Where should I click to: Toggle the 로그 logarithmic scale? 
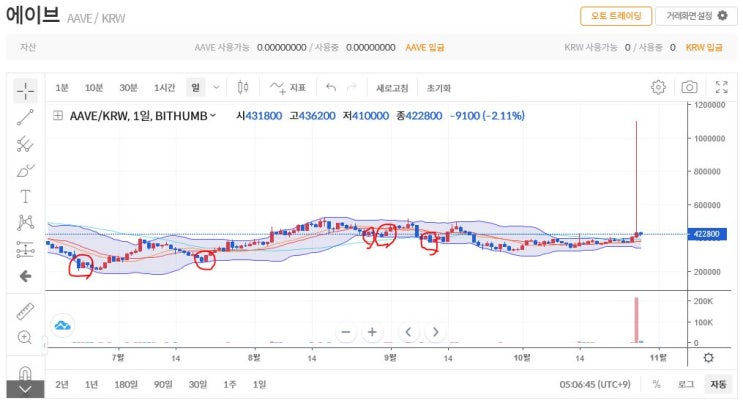pos(685,384)
